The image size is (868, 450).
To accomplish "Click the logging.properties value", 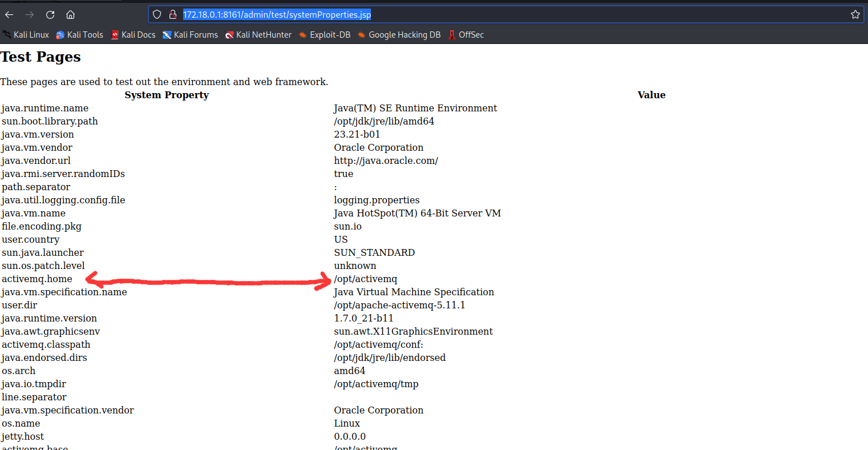I will [x=377, y=200].
